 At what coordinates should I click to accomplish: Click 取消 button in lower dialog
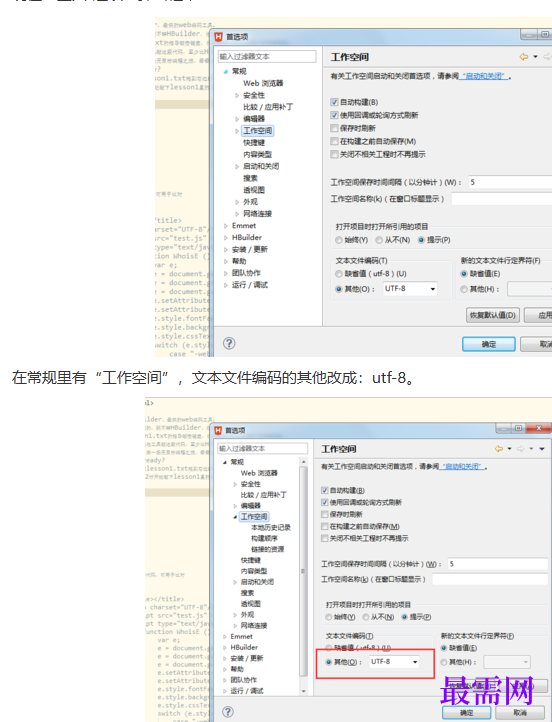pyautogui.click(x=520, y=712)
